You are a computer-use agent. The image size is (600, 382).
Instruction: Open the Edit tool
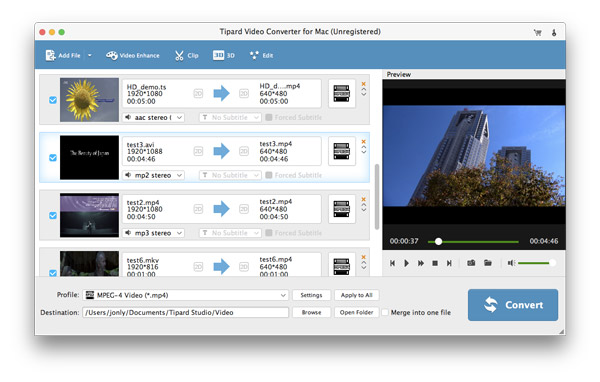tap(261, 56)
